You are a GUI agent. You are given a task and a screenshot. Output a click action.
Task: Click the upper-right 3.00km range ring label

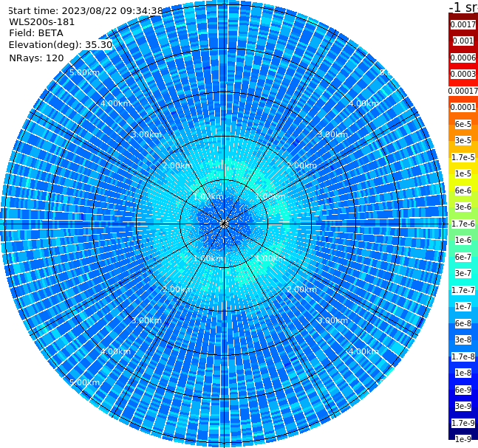(332, 134)
